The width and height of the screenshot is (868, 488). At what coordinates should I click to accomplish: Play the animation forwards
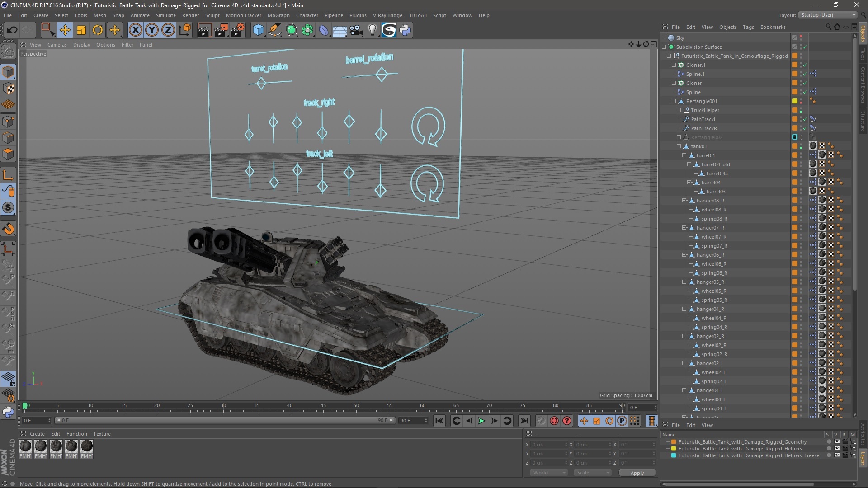tap(481, 421)
